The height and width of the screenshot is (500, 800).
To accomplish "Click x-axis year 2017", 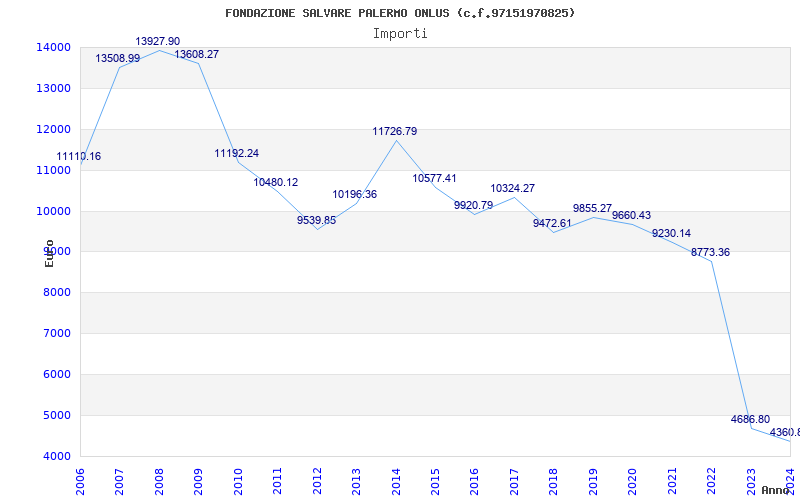I will coord(514,481).
